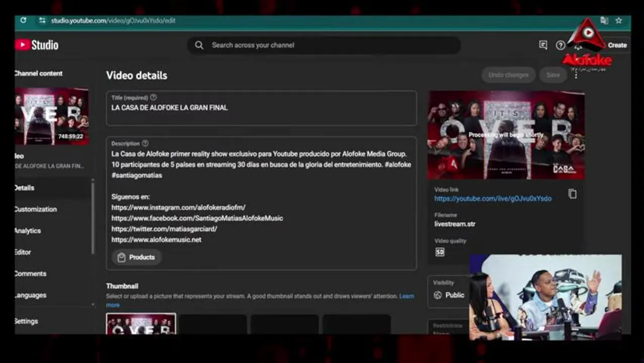The image size is (644, 363).
Task: Click the title field LA CASA DE ALOFOKE
Action: 261,108
